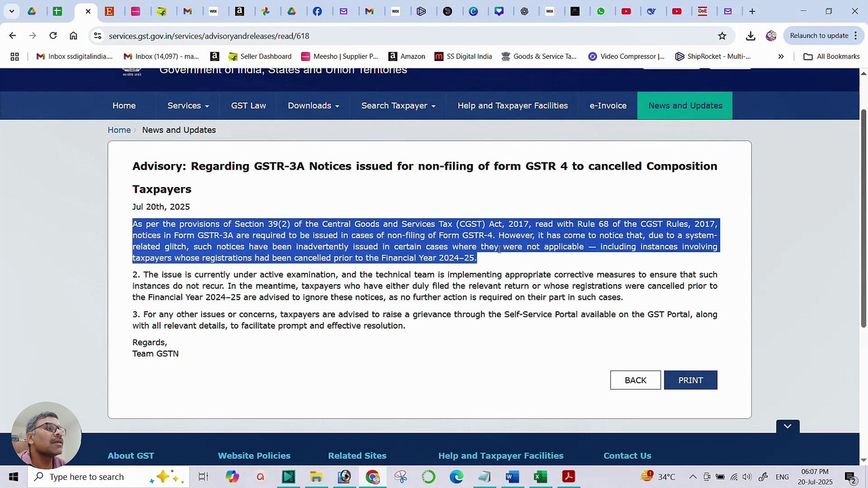Open Microsoft Word from the taskbar

512,477
